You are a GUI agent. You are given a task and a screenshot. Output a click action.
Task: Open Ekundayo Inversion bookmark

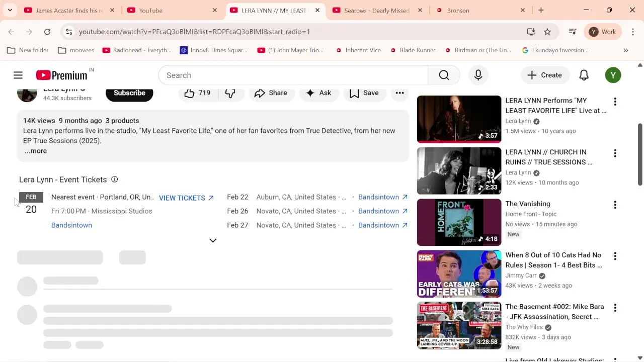(555, 50)
